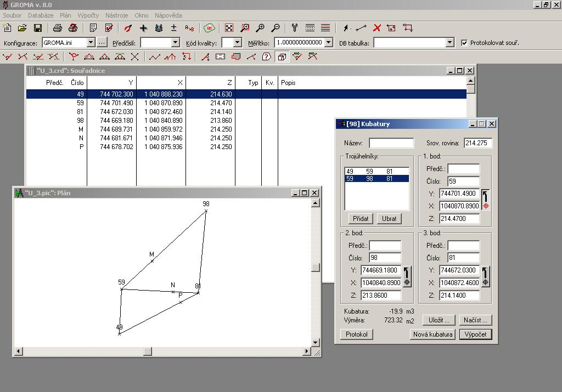Click vertical scrollbar thumb in Plán window
This screenshot has height=392, width=562.
coord(316,268)
